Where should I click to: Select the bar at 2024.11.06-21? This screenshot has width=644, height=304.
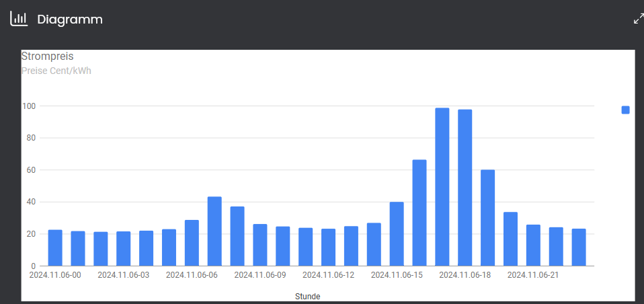point(533,245)
